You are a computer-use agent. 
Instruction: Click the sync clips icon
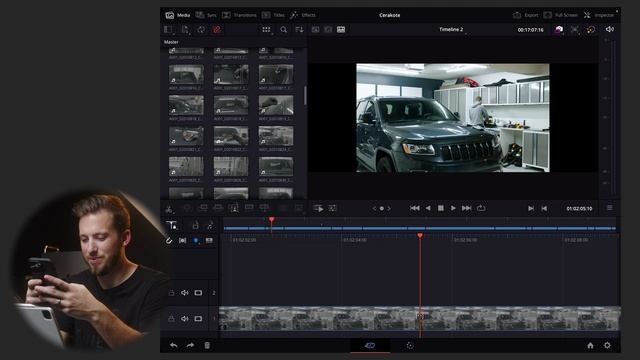pyautogui.click(x=201, y=29)
